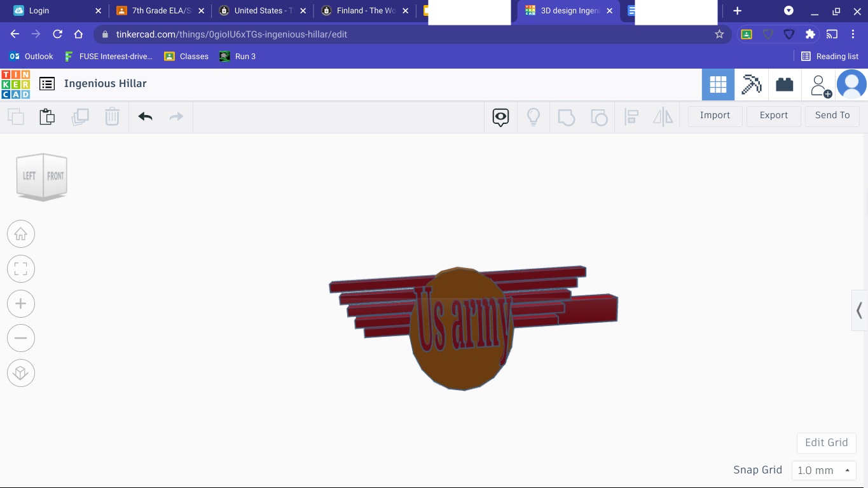Switch to the Login tab
The image size is (868, 488).
56,11
